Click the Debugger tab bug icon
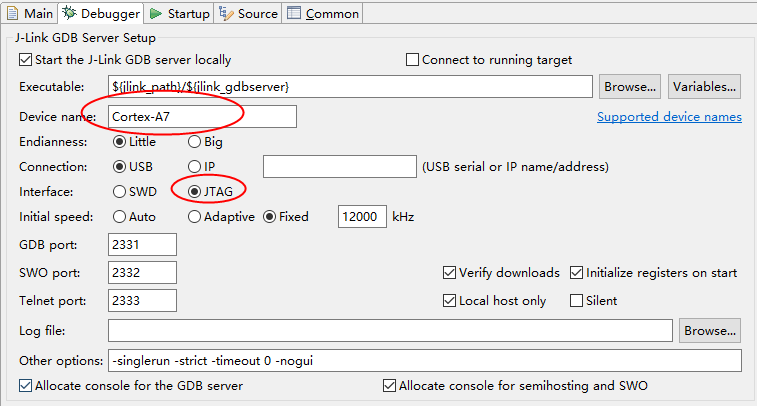Viewport: 757px width, 406px height. (70, 13)
